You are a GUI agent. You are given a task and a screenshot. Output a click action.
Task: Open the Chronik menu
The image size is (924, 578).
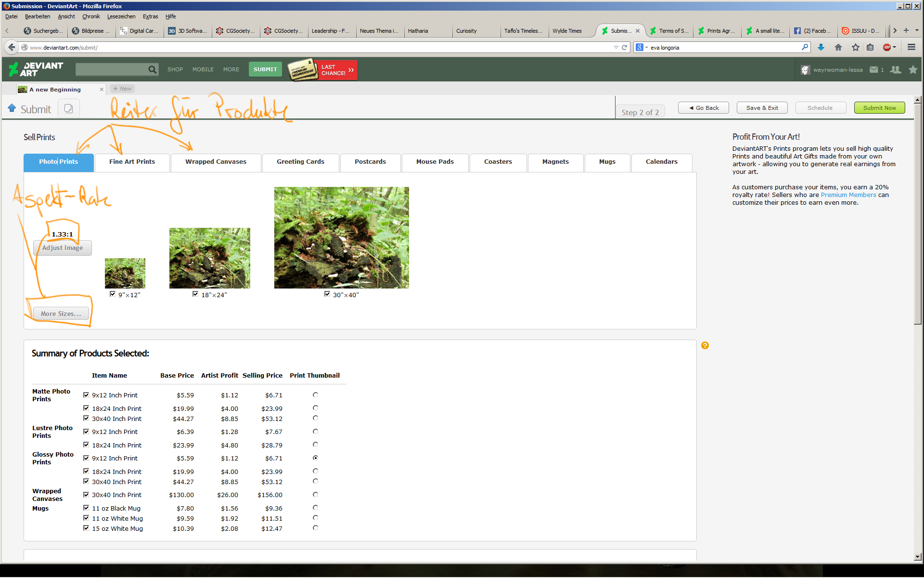pos(91,16)
